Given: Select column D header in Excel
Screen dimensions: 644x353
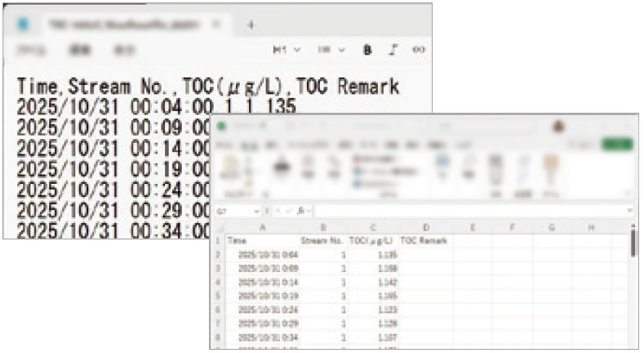Looking at the screenshot, I should click(425, 227).
